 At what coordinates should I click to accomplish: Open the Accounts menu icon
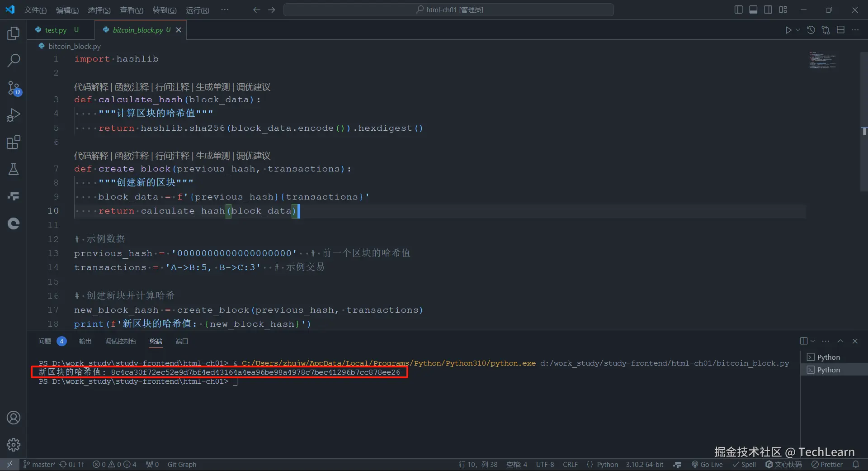point(14,418)
